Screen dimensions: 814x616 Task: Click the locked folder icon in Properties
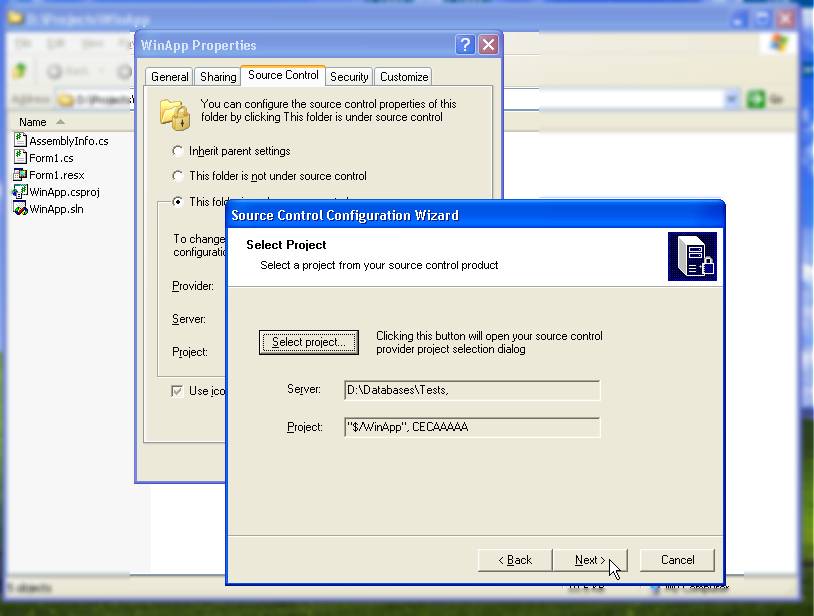click(174, 114)
